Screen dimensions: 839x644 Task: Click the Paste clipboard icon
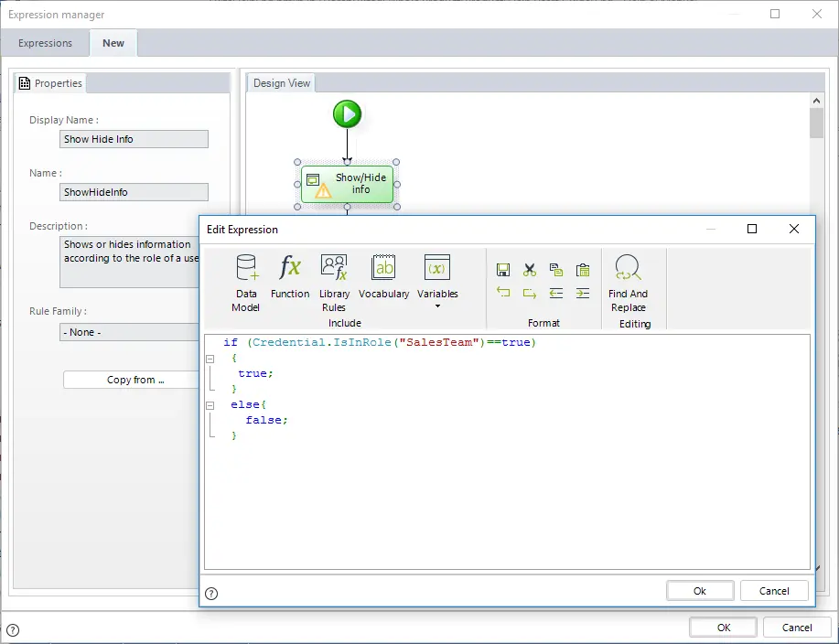pyautogui.click(x=583, y=270)
